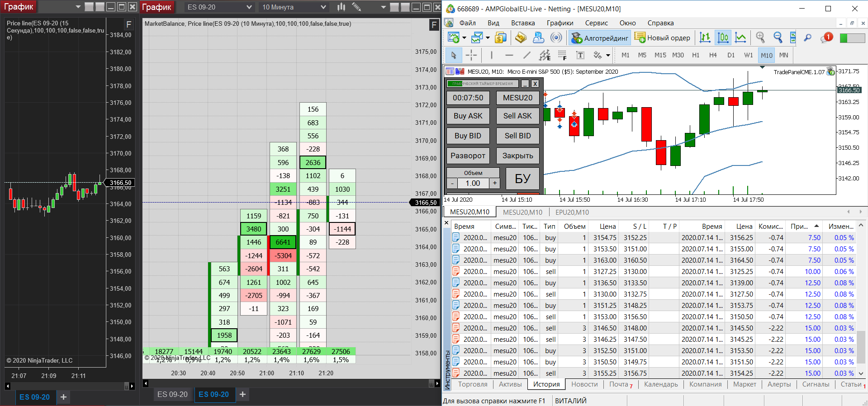The image size is (868, 406).
Task: Zoom in on the MetaTrader chart
Action: click(x=761, y=38)
